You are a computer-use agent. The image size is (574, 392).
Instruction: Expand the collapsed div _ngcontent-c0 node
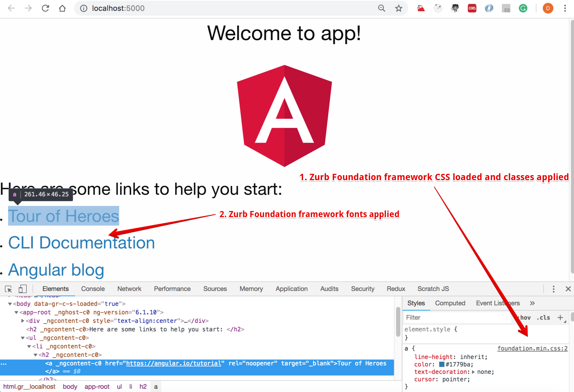click(x=23, y=321)
